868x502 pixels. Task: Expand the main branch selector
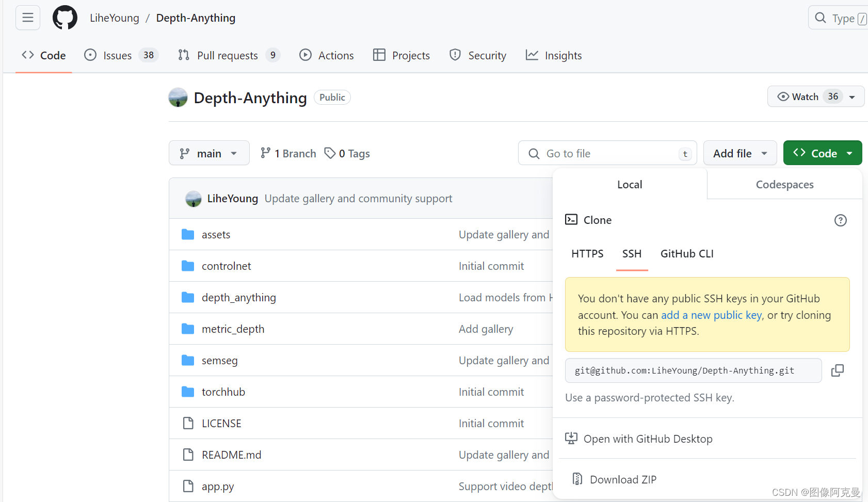point(208,153)
